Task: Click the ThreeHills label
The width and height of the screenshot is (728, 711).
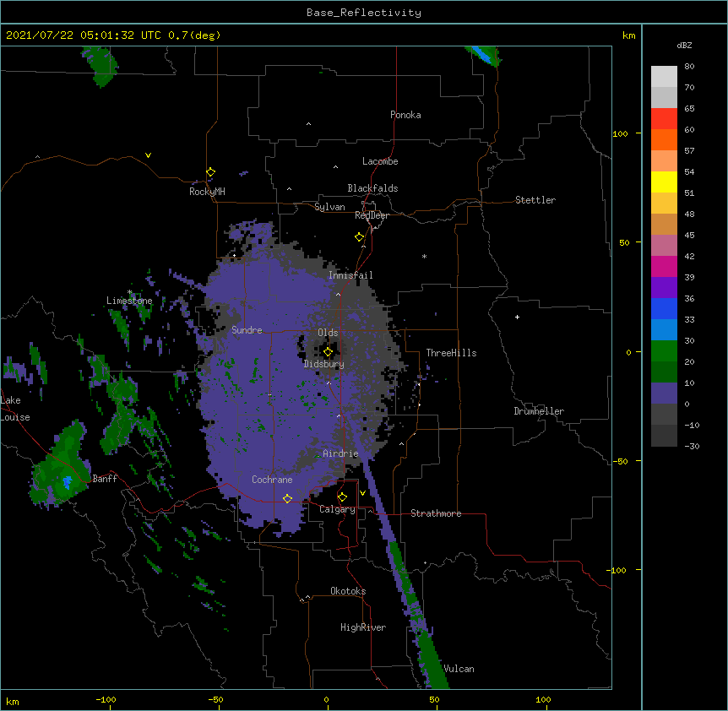Action: click(x=451, y=353)
